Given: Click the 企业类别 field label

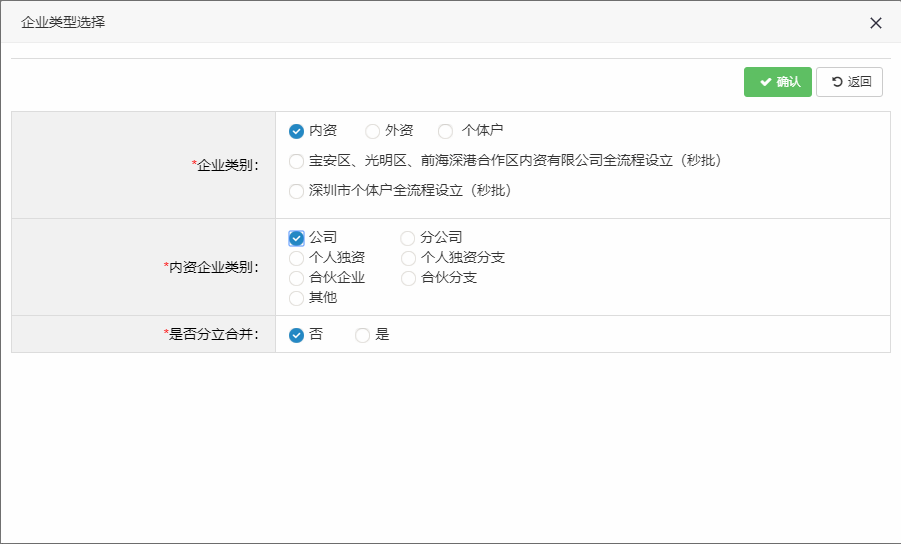Looking at the screenshot, I should [226, 165].
